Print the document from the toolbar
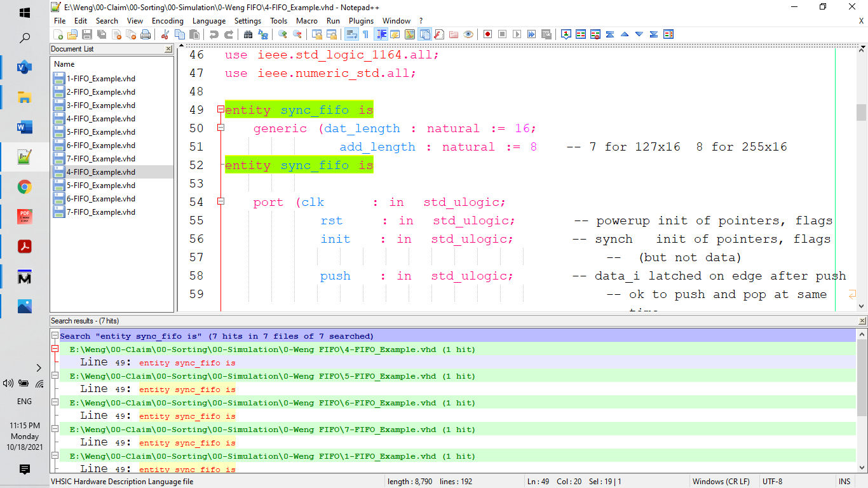The image size is (868, 488). click(x=146, y=34)
